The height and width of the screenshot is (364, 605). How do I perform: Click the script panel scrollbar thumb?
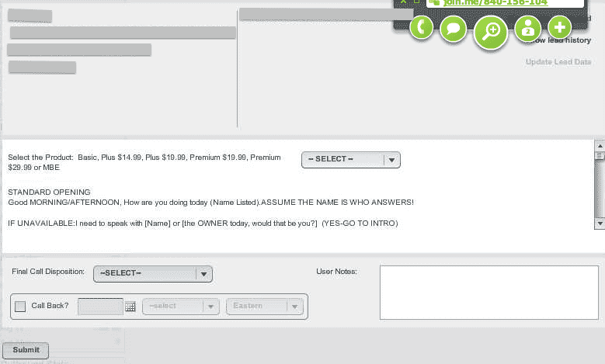coord(600,155)
